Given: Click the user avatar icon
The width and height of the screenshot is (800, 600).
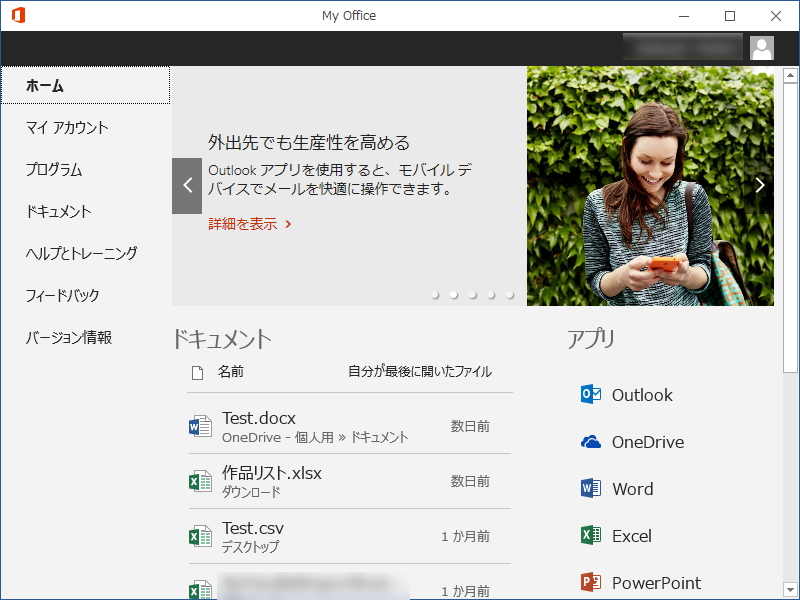Looking at the screenshot, I should 762,46.
